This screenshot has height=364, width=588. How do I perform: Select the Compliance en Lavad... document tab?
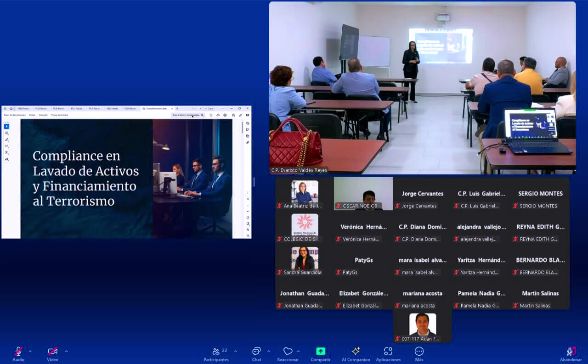pyautogui.click(x=156, y=109)
